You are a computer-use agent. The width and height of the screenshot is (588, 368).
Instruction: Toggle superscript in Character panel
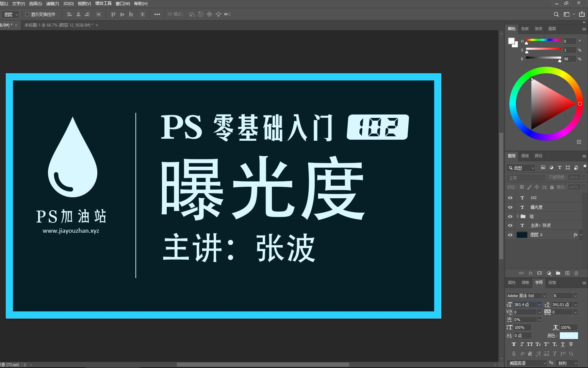[546, 344]
